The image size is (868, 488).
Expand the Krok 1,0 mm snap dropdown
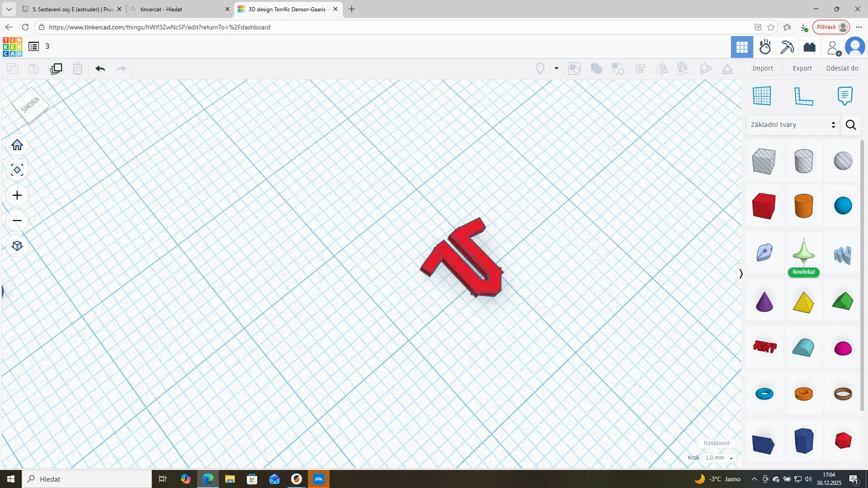pos(719,458)
